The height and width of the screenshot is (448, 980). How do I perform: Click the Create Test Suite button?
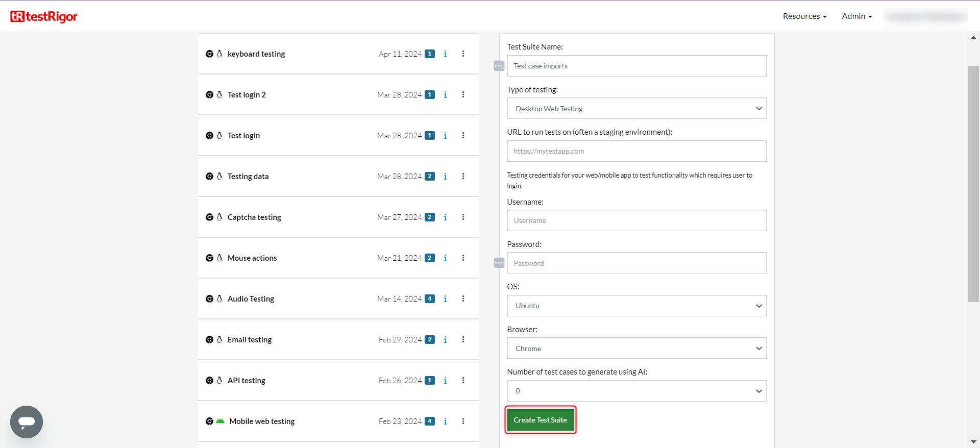[540, 420]
